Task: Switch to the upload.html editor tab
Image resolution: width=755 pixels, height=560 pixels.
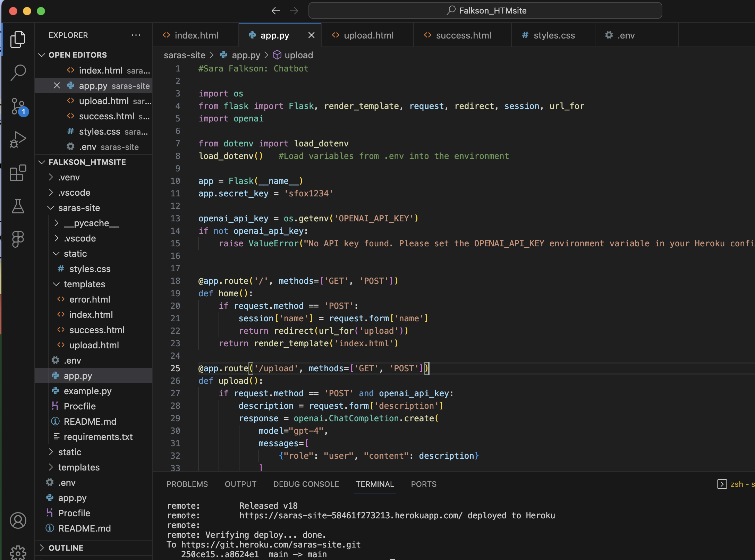Action: click(x=368, y=35)
